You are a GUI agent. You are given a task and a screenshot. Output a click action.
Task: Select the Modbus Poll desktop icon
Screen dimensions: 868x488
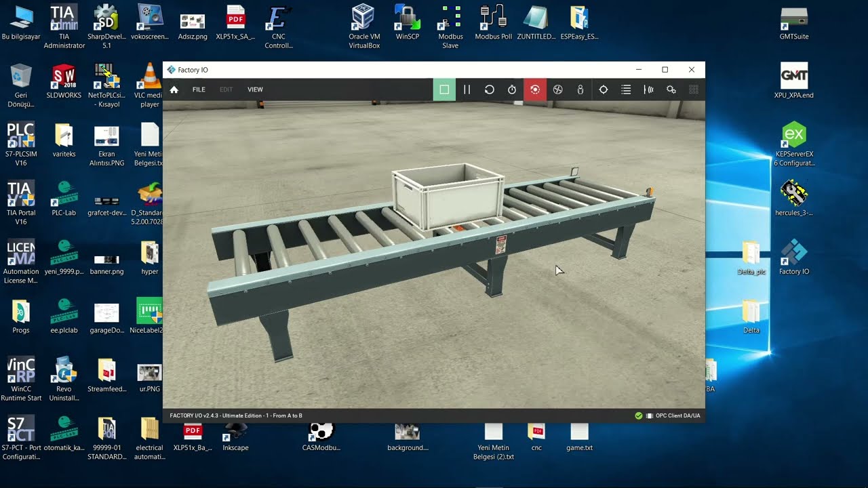[x=493, y=22]
